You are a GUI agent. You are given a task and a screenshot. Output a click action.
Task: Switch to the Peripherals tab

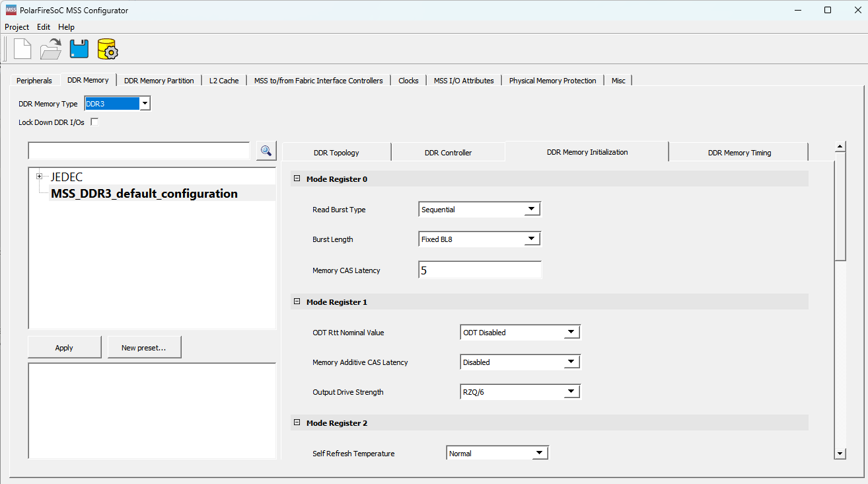(34, 81)
